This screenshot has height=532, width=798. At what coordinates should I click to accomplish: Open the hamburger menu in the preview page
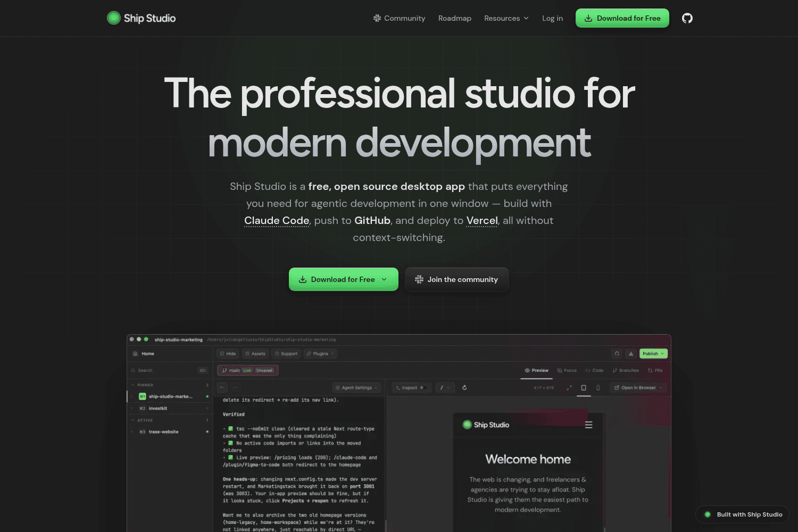588,425
